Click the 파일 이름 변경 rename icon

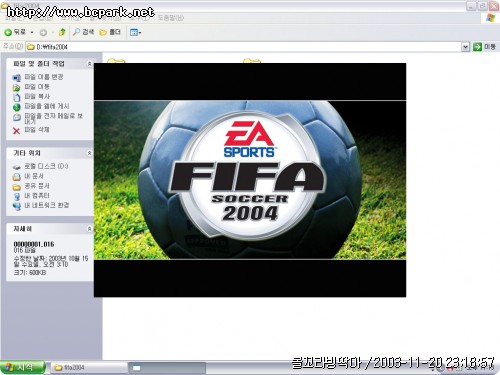[16, 78]
